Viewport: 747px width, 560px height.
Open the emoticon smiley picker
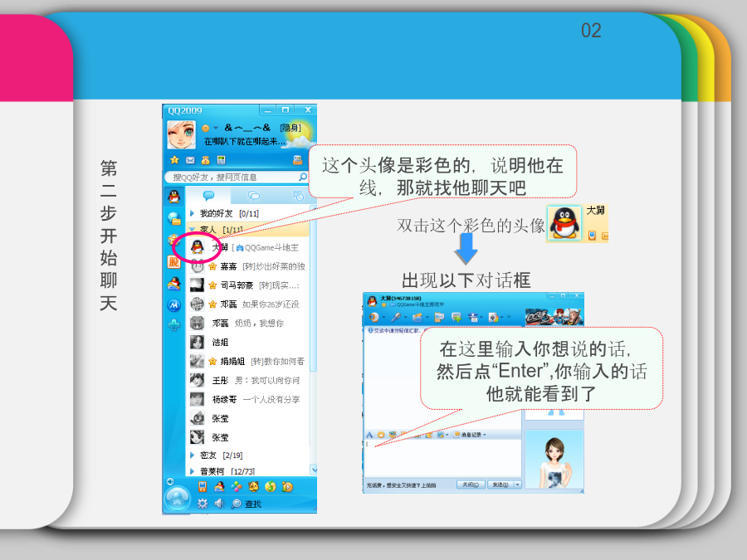coord(380,434)
